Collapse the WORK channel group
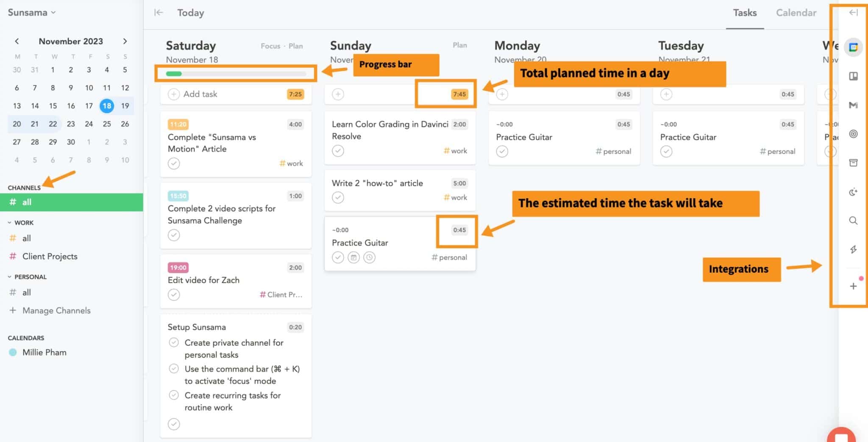Screen dimensions: 868x442 [x=10, y=223]
